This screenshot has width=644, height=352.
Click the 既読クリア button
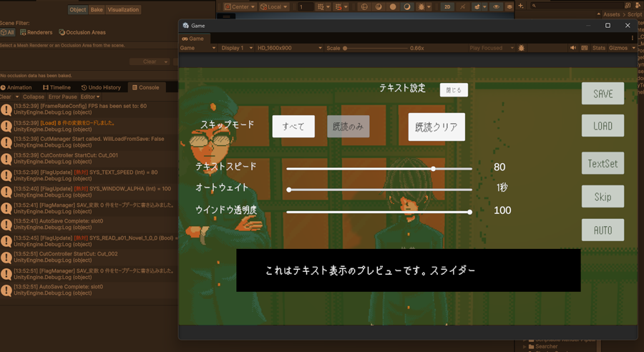pos(436,127)
